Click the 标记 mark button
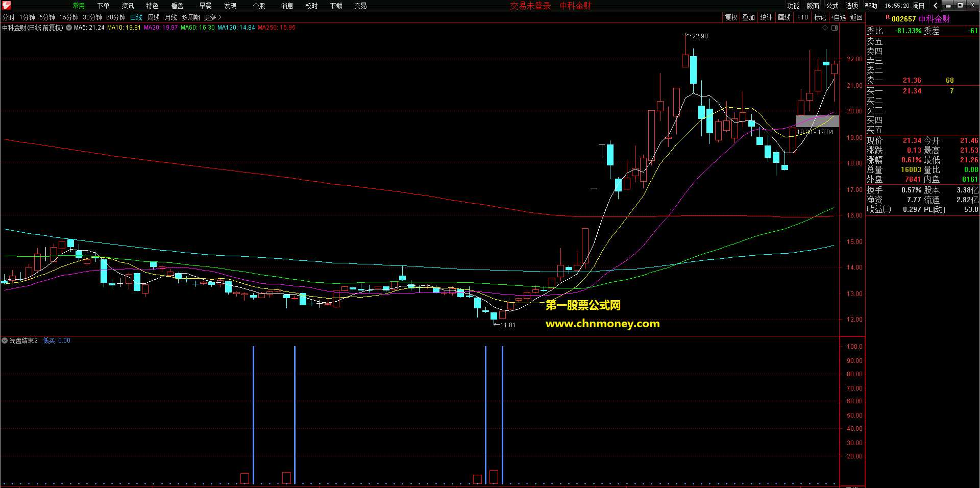The width and height of the screenshot is (980, 488). 820,17
